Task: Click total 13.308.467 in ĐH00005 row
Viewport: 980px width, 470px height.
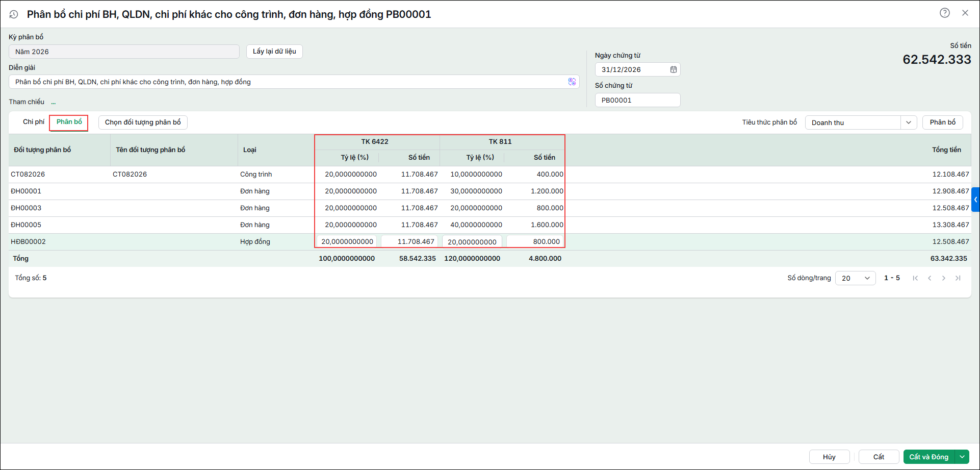Action: (951, 225)
